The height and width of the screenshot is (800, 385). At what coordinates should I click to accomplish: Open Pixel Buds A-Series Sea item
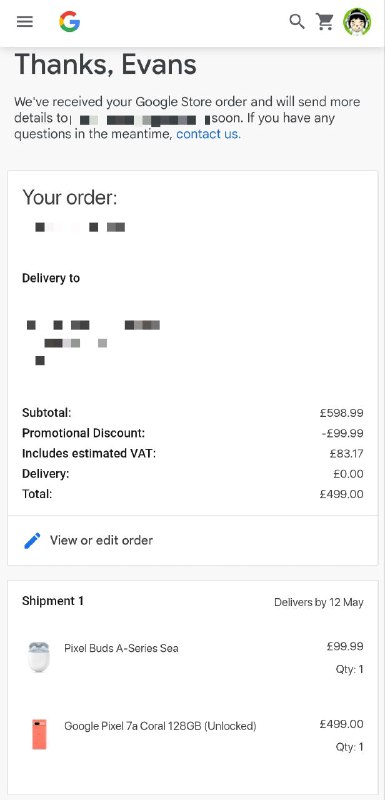pyautogui.click(x=121, y=648)
